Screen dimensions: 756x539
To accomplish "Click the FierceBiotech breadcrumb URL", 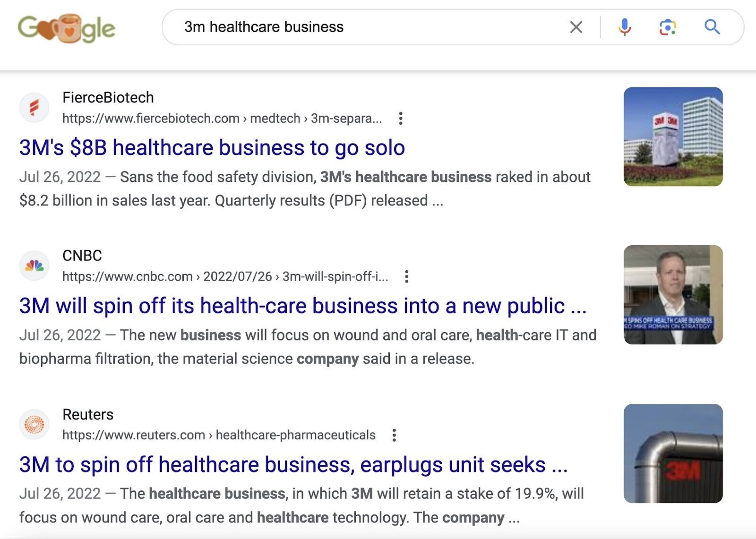I will tap(222, 118).
